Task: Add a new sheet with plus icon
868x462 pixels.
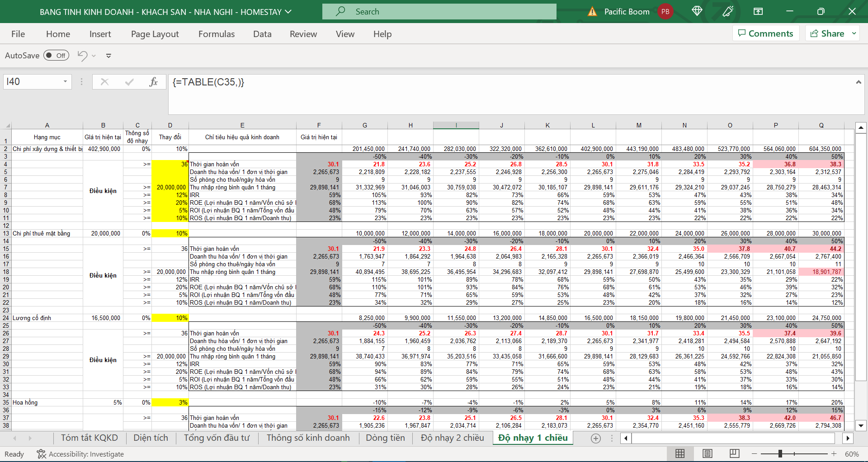Action: tap(596, 438)
